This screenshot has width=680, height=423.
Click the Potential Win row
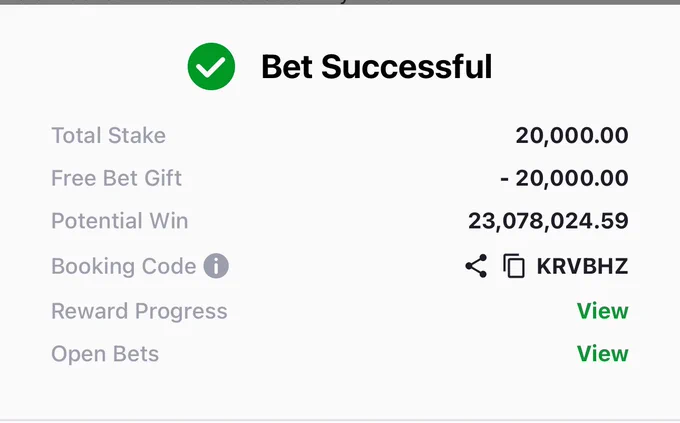pyautogui.click(x=340, y=221)
